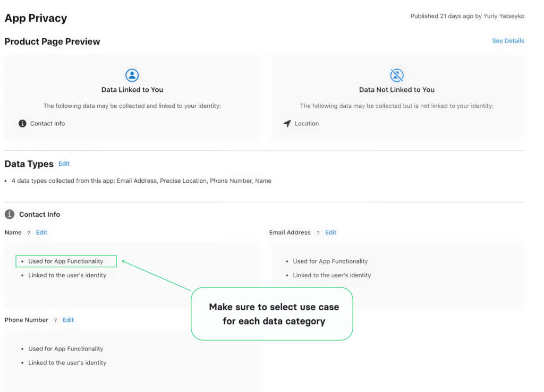
Task: Select the Location arrow icon in the preview
Action: tap(287, 123)
